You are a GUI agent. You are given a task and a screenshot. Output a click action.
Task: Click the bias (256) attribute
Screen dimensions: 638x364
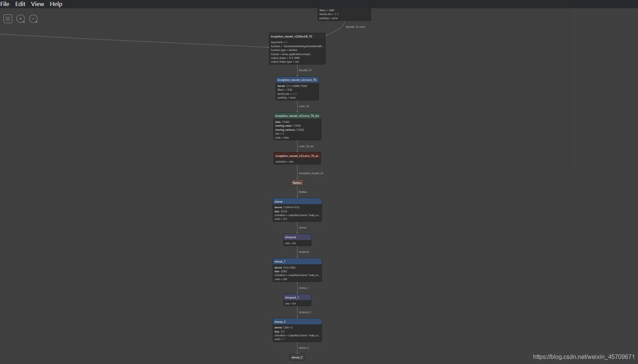281,272
